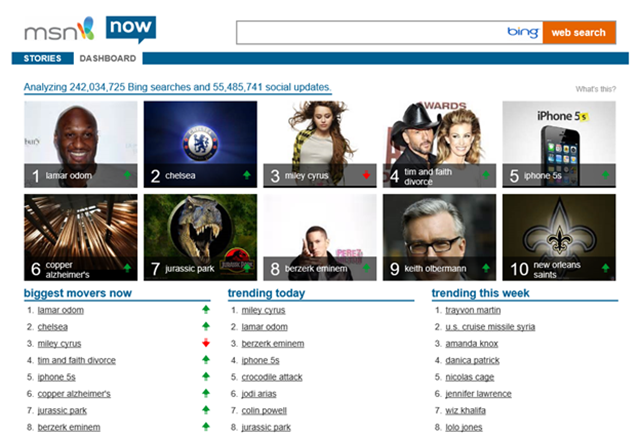Click the orange web search button
640x437 pixels.
pyautogui.click(x=579, y=33)
